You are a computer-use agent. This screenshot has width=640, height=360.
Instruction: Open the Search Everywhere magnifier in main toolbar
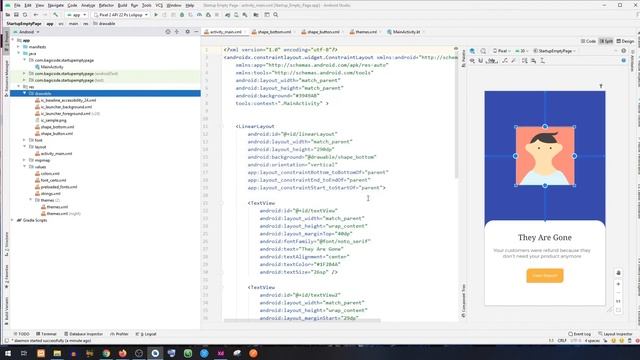(276, 15)
